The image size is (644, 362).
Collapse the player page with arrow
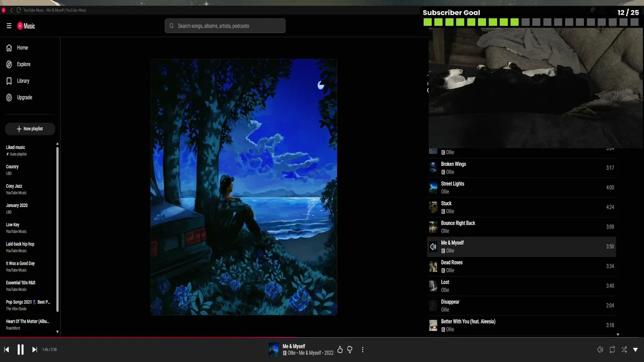[635, 349]
